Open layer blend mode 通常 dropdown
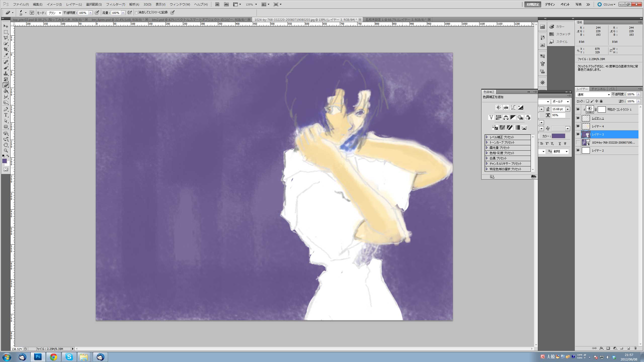Image resolution: width=644 pixels, height=362 pixels. coord(593,95)
